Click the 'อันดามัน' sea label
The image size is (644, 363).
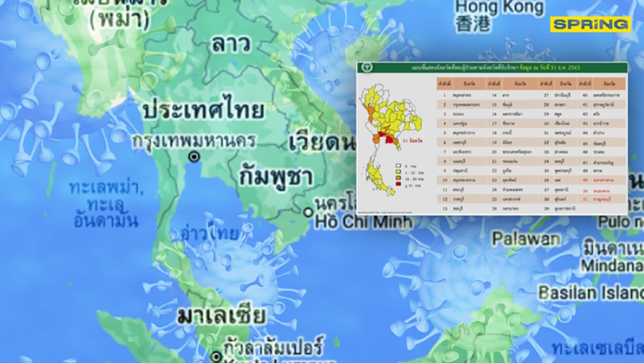pos(106,221)
